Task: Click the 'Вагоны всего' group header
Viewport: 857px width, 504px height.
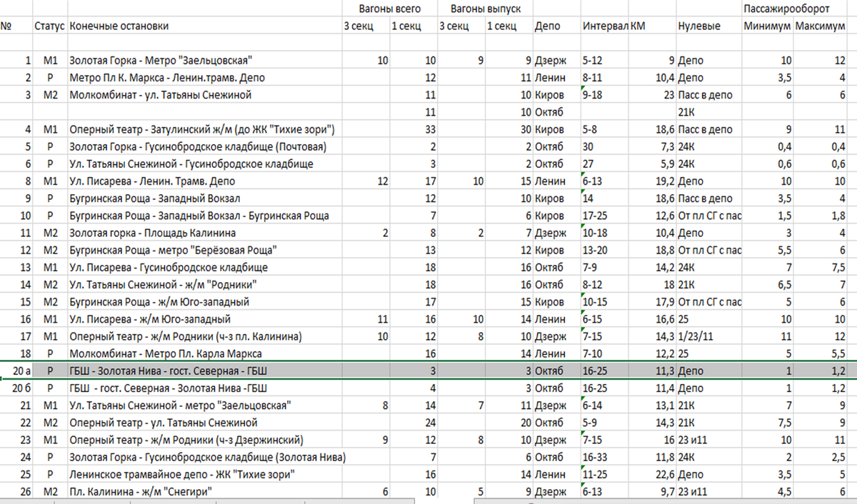Action: point(389,9)
